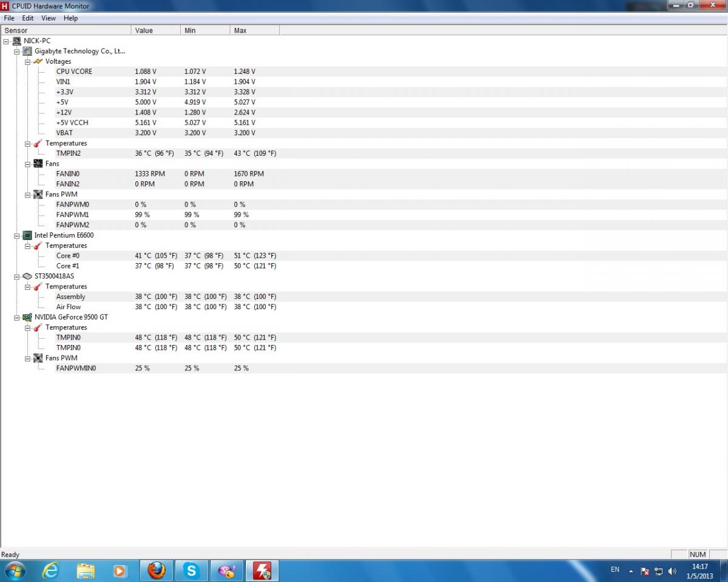
Task: Click the NICK-PC computer icon
Action: [16, 41]
